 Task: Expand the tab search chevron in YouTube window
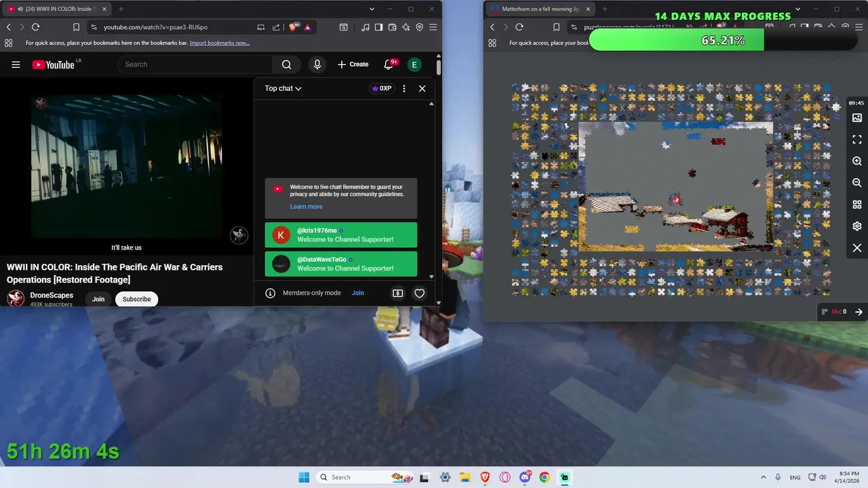tap(372, 9)
